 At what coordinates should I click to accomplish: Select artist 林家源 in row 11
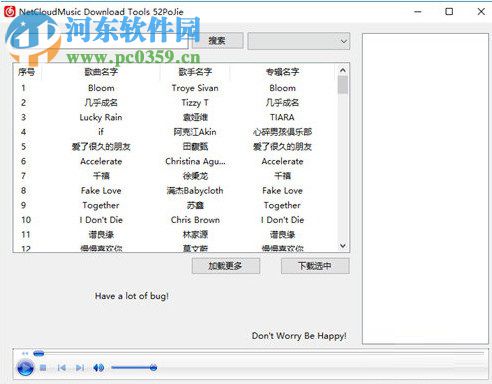[x=195, y=235]
